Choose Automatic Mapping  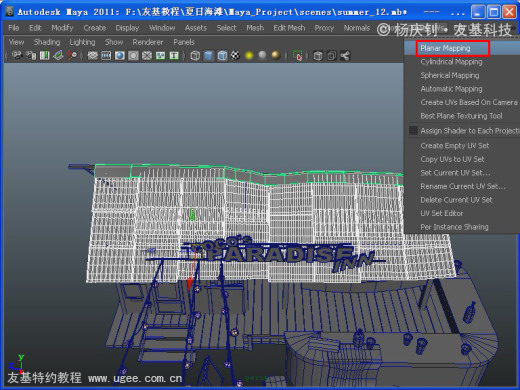point(451,89)
